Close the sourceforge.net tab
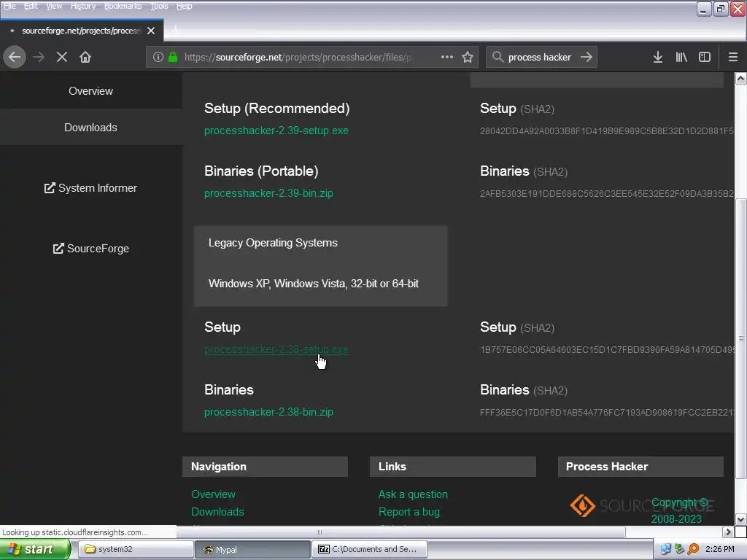Screen dimensions: 747x560 [151, 31]
